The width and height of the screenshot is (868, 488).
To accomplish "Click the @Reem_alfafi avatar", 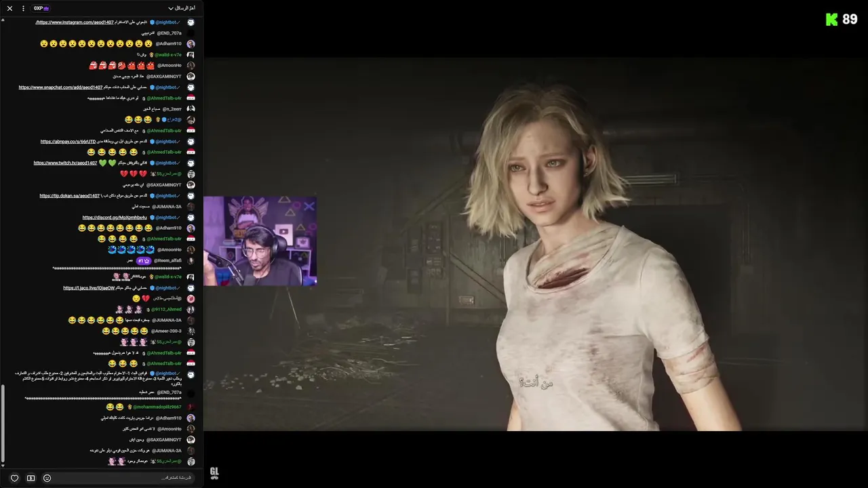I will (x=191, y=261).
